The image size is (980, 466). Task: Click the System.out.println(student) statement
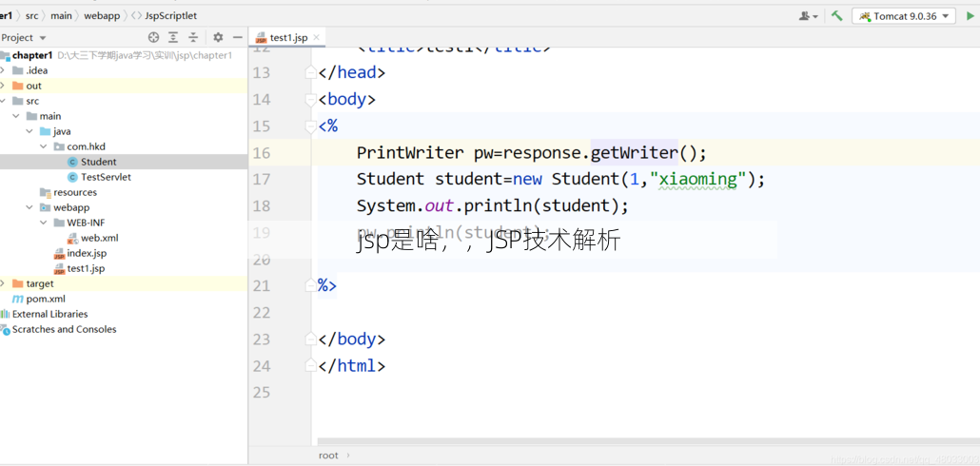493,205
